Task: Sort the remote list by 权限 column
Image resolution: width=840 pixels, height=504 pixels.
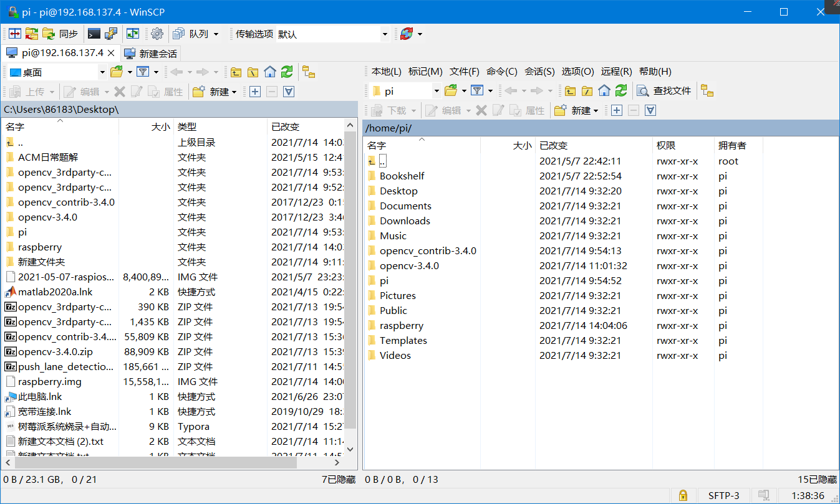Action: coord(683,145)
